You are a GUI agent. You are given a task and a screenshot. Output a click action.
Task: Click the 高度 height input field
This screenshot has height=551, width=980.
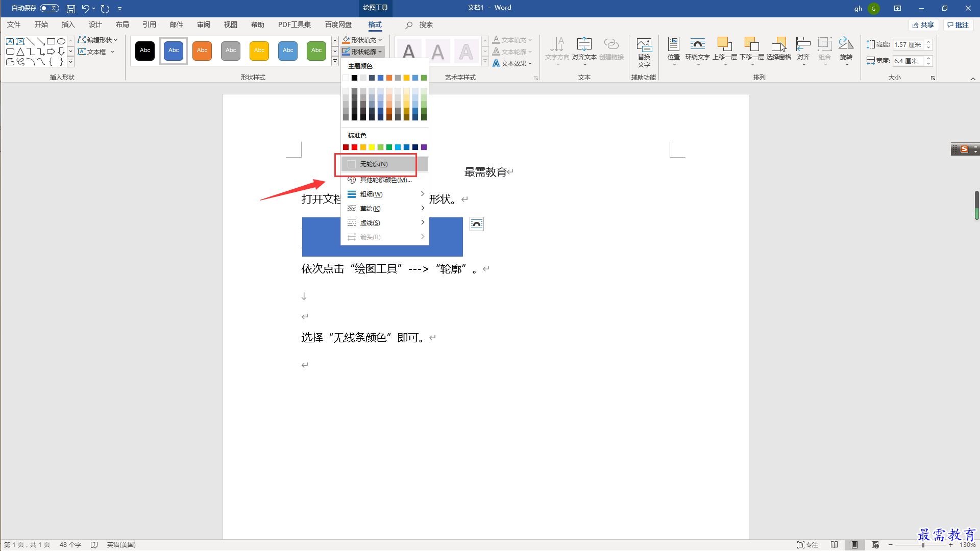pos(909,45)
